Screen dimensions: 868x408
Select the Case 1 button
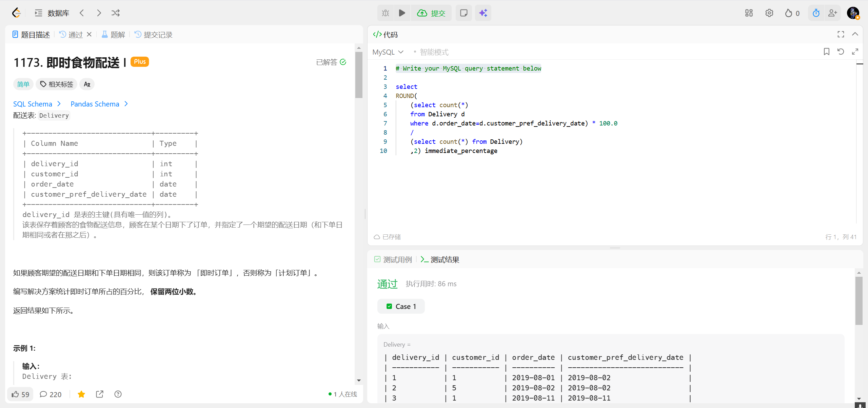tap(401, 306)
